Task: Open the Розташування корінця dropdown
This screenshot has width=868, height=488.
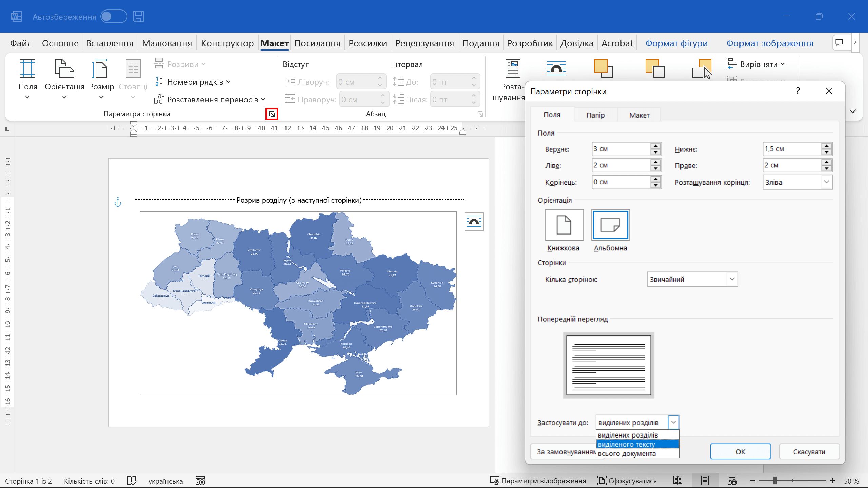Action: (x=826, y=182)
